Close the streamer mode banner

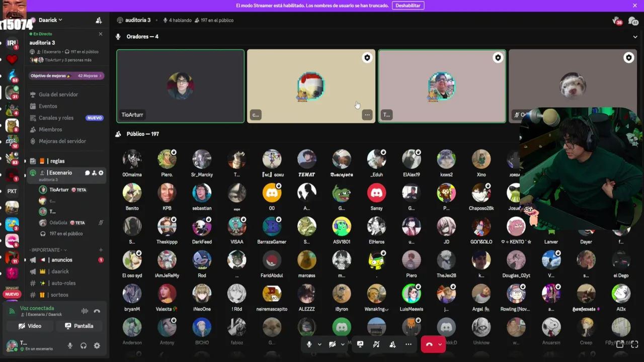[635, 6]
